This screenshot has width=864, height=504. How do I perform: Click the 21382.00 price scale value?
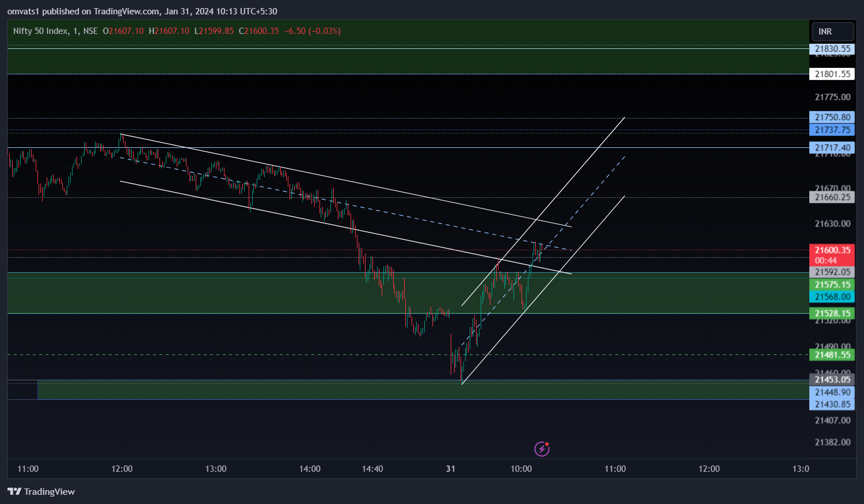[832, 442]
